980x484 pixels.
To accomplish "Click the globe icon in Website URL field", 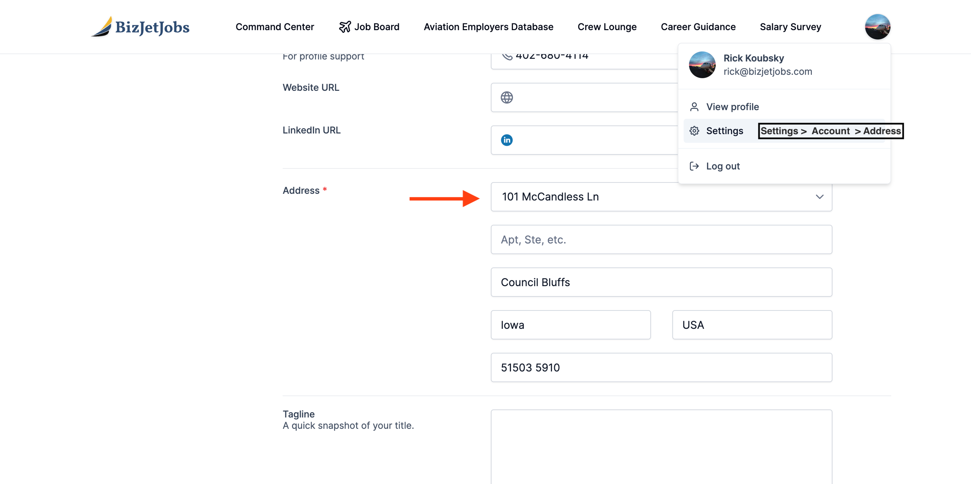I will 506,97.
